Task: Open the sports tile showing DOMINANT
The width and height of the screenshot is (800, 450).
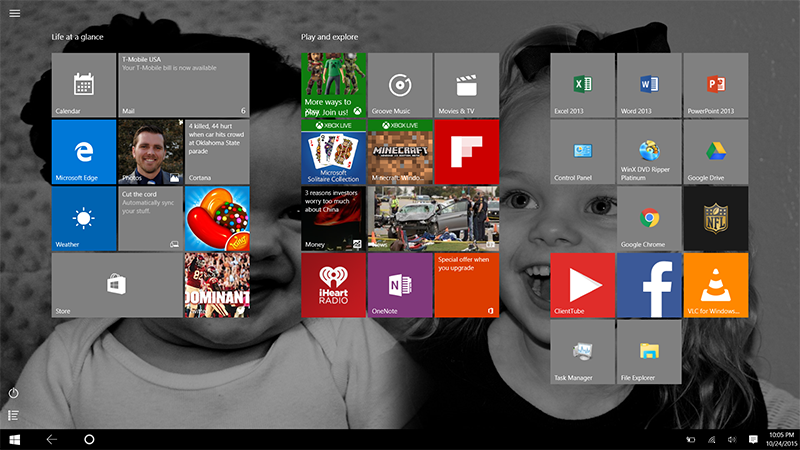Action: (217, 285)
